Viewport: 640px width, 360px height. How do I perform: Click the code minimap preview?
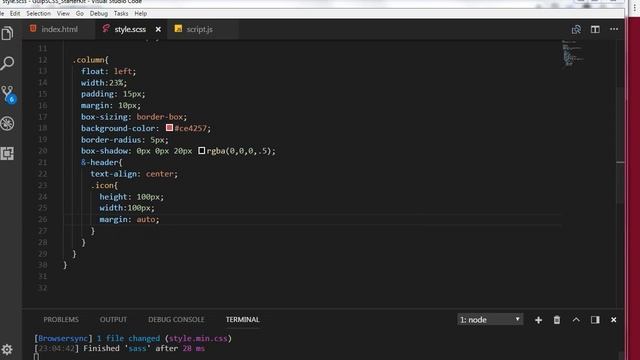pos(573,53)
